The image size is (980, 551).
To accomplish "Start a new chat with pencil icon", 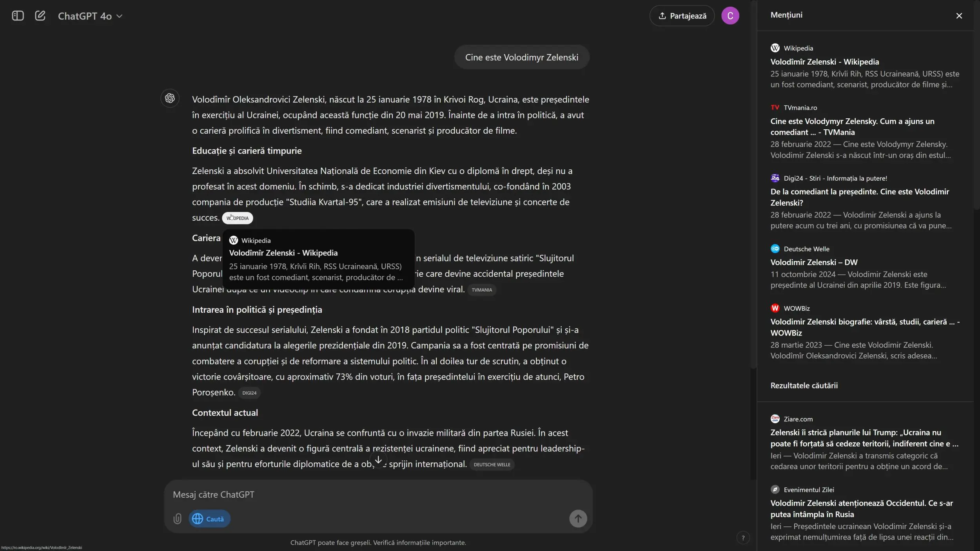I will [40, 16].
